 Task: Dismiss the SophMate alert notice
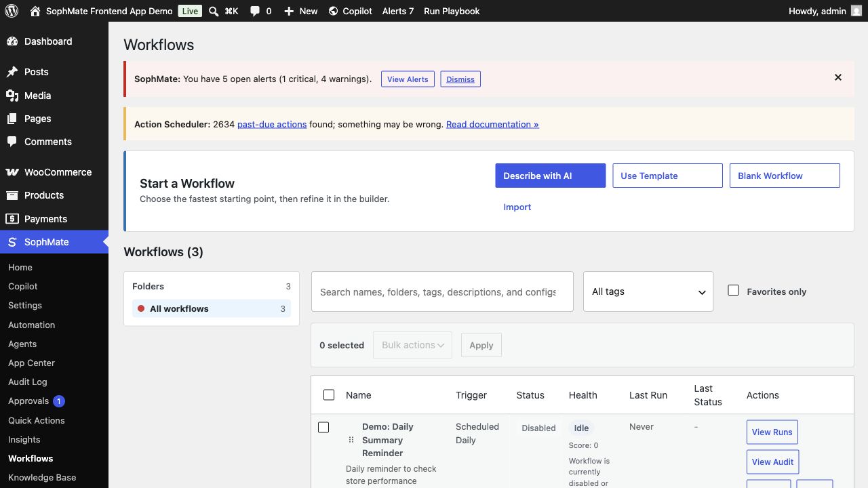[460, 79]
